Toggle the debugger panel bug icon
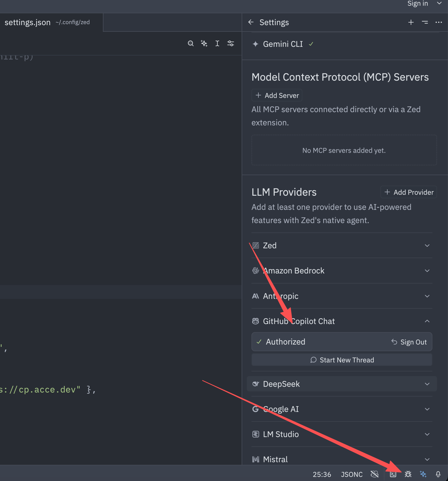 [408, 474]
